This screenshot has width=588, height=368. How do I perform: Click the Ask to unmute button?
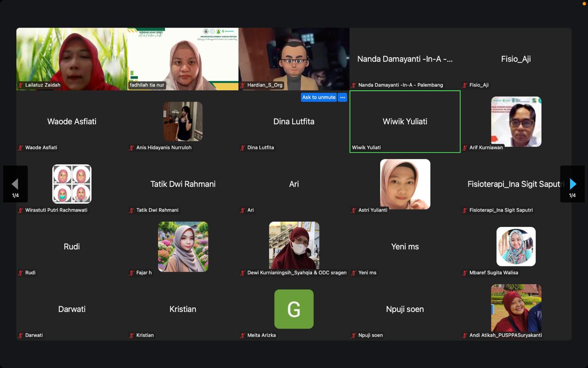319,98
